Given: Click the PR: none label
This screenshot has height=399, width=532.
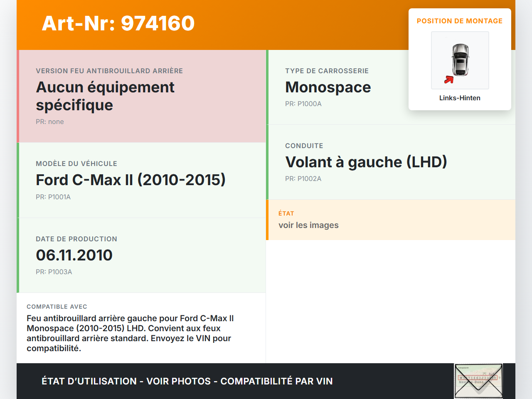Looking at the screenshot, I should 49,121.
